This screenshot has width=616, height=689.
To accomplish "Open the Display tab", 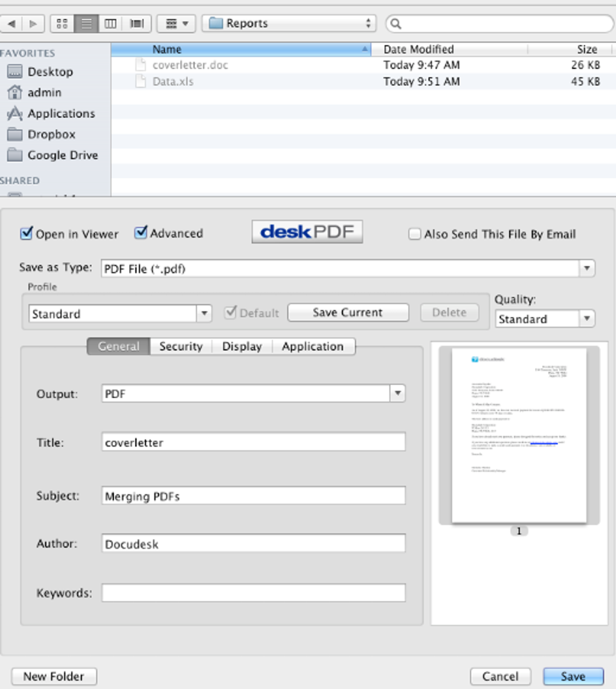I will (x=242, y=346).
